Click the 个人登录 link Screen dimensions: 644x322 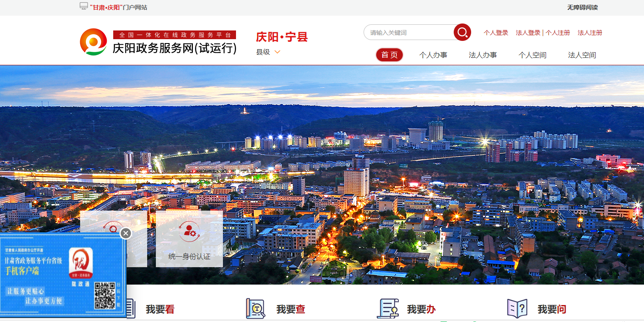coord(496,33)
